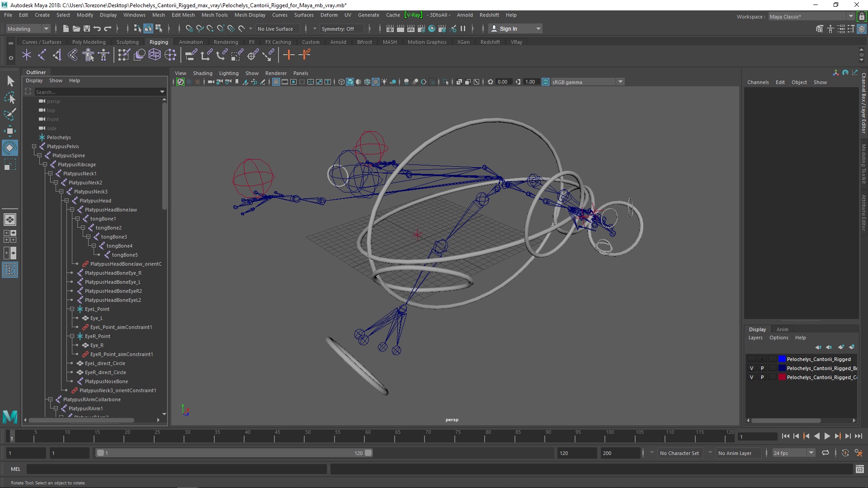Move selected display layer up
868x488 pixels.
tap(818, 347)
